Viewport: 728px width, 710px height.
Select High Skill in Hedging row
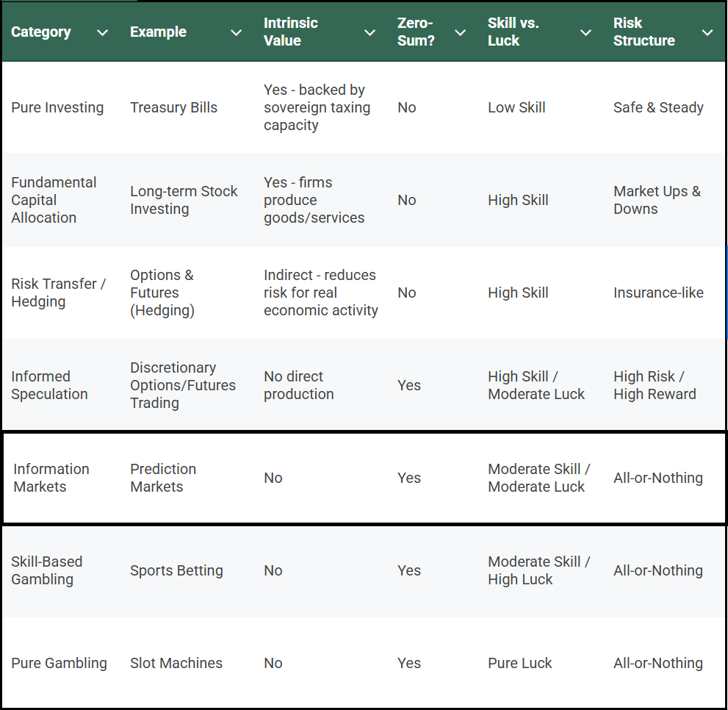[518, 293]
